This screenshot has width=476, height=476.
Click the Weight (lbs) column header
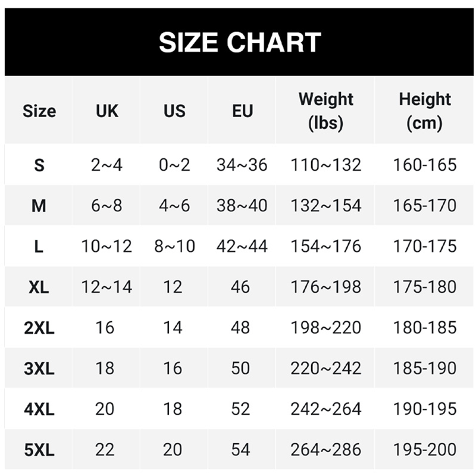(325, 111)
